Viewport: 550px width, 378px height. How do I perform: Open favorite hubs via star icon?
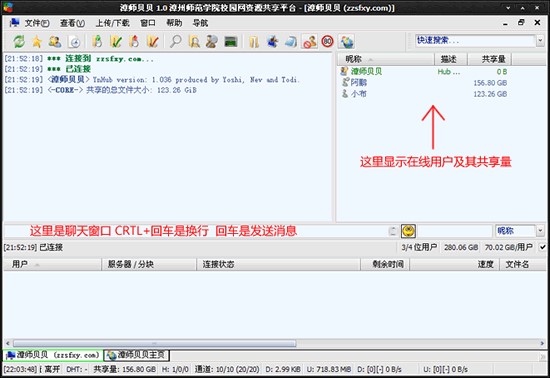click(37, 41)
